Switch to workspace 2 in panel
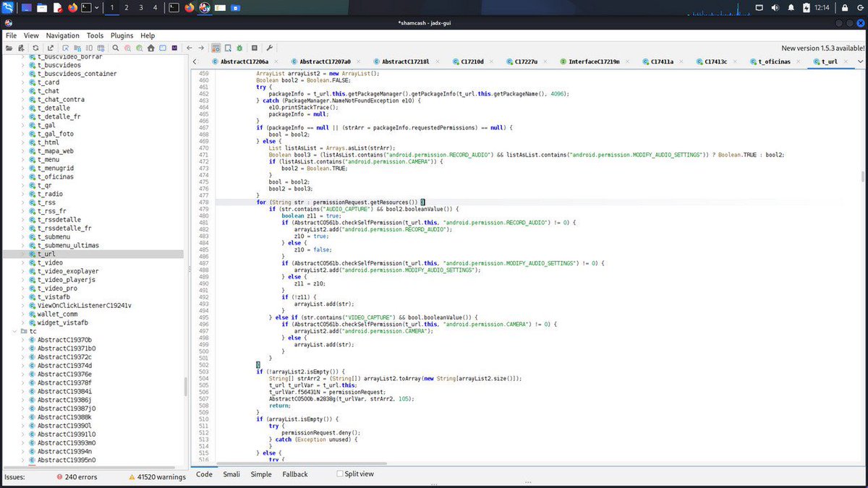The height and width of the screenshot is (488, 868). pos(127,8)
